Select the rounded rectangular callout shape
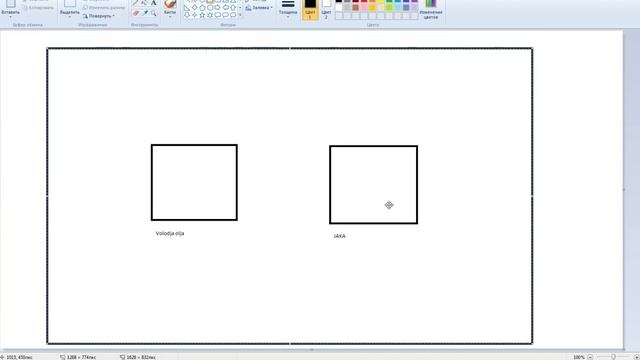This screenshot has height=360, width=640. tap(218, 15)
